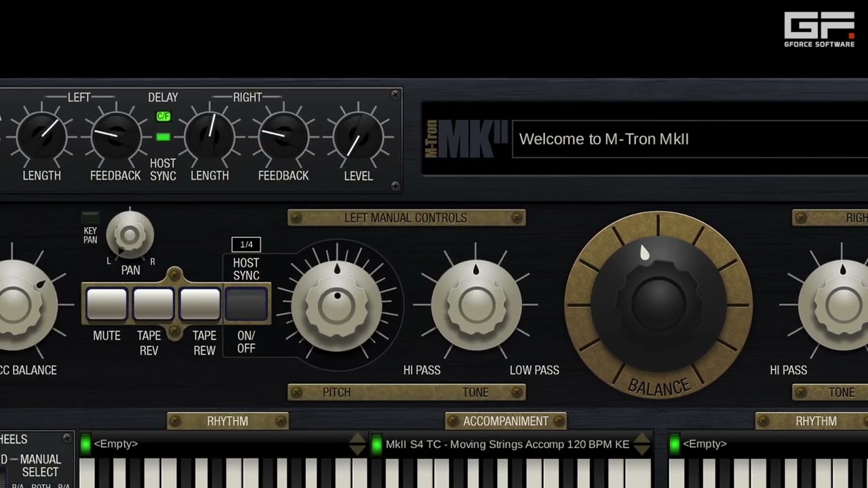The image size is (868, 488).
Task: Click the right screw on Left Manual Controls plate
Action: 517,218
